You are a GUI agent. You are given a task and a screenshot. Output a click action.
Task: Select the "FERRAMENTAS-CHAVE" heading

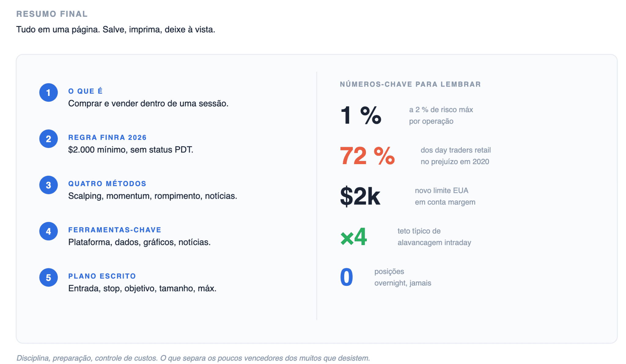tap(115, 230)
